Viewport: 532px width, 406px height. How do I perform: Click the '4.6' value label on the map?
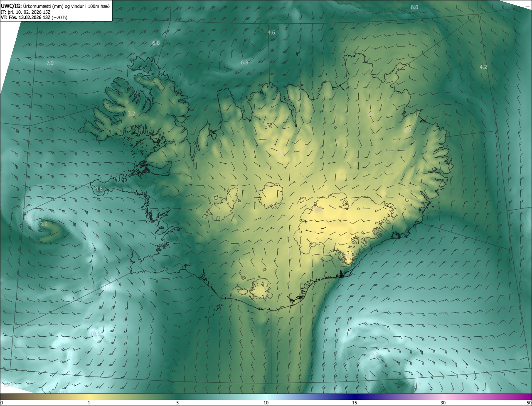[271, 32]
